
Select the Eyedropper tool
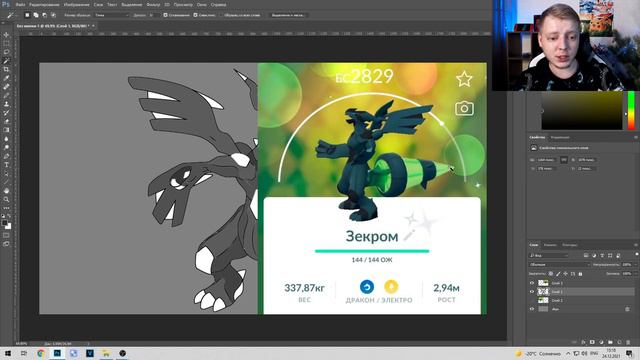point(6,78)
